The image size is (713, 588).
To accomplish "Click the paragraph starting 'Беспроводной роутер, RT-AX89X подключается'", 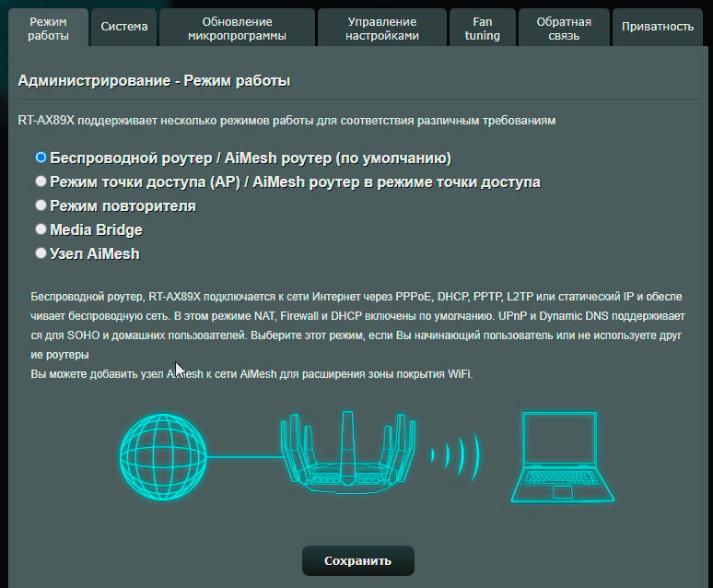I will coord(357,325).
